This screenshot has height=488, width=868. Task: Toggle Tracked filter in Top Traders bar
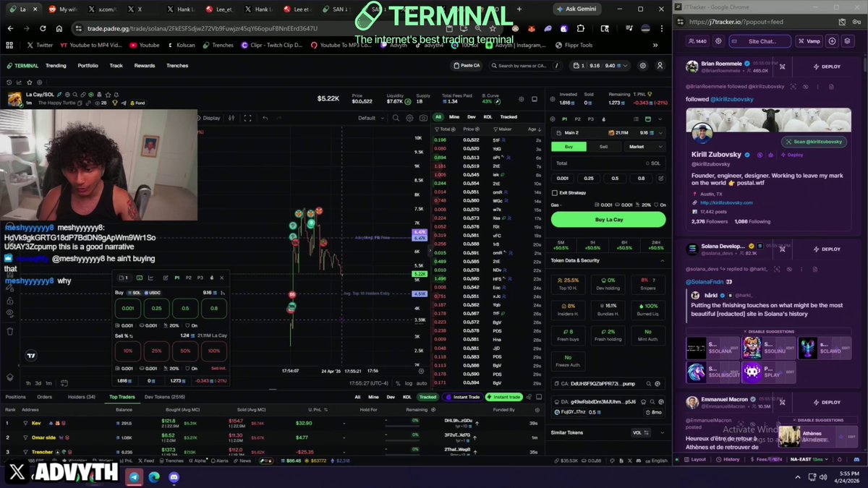pyautogui.click(x=427, y=397)
